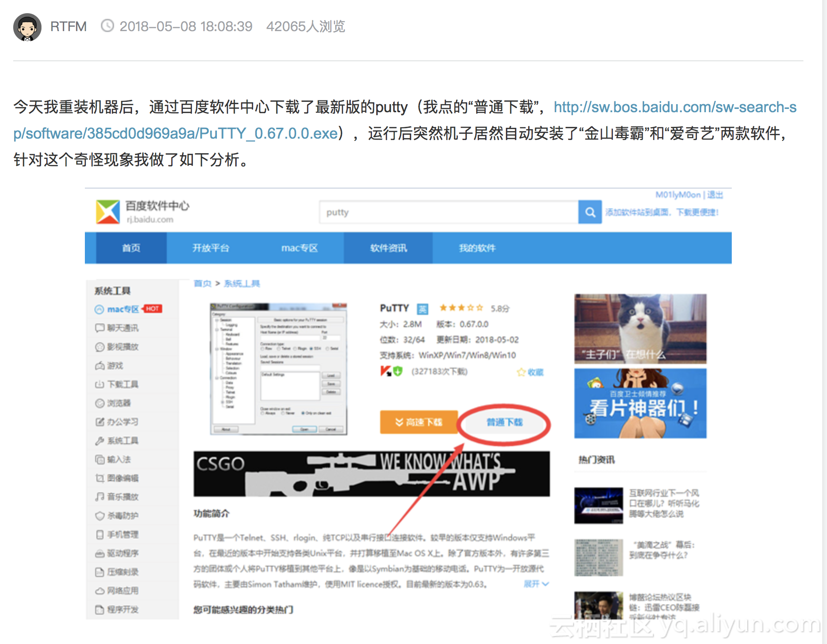Click the 您可能感兴趣的分类热门 heading
The image size is (827, 644).
[x=243, y=610]
